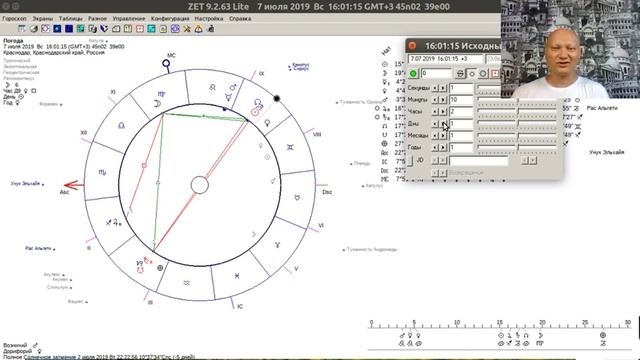This screenshot has height=360, width=640.
Task: Increase Секунды with its right arrow
Action: coord(443,88)
